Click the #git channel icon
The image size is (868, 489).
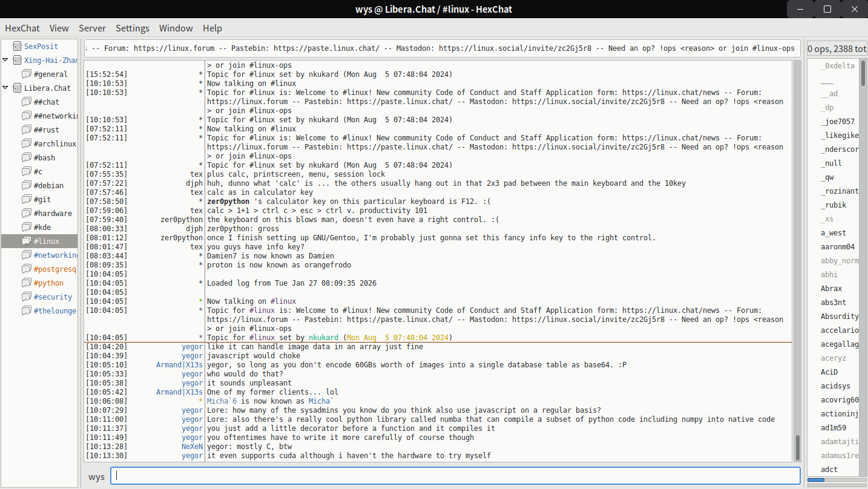click(x=26, y=199)
